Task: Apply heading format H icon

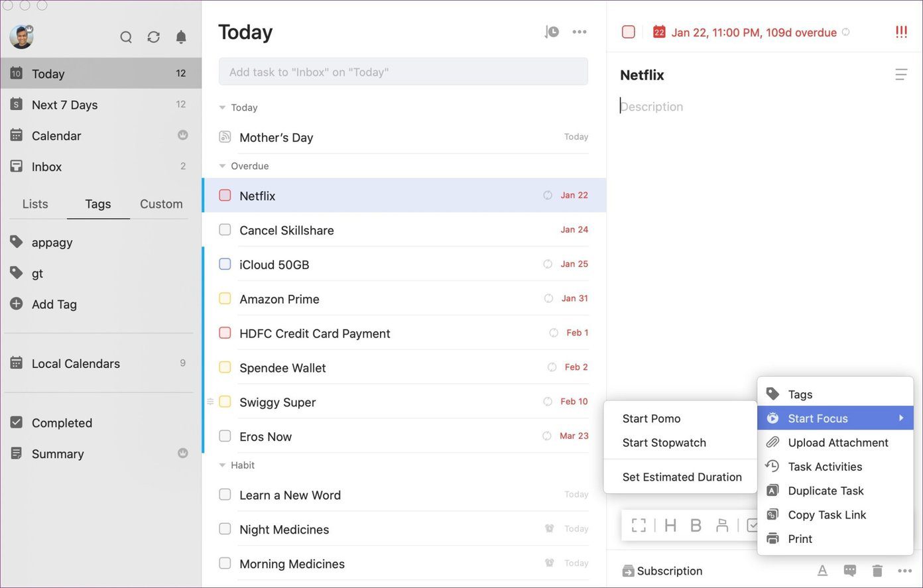Action: pyautogui.click(x=670, y=526)
